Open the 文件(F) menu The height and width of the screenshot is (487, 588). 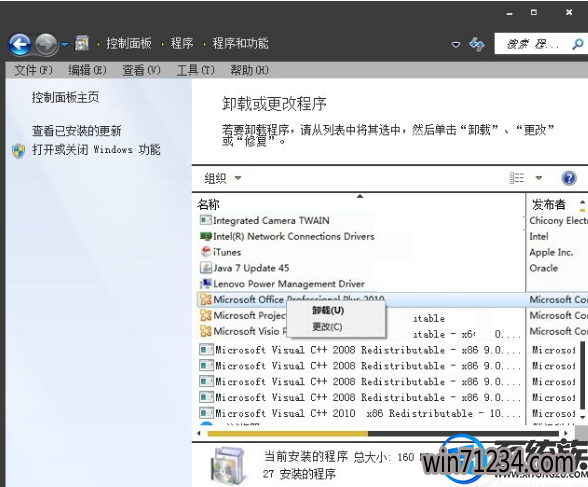[33, 70]
